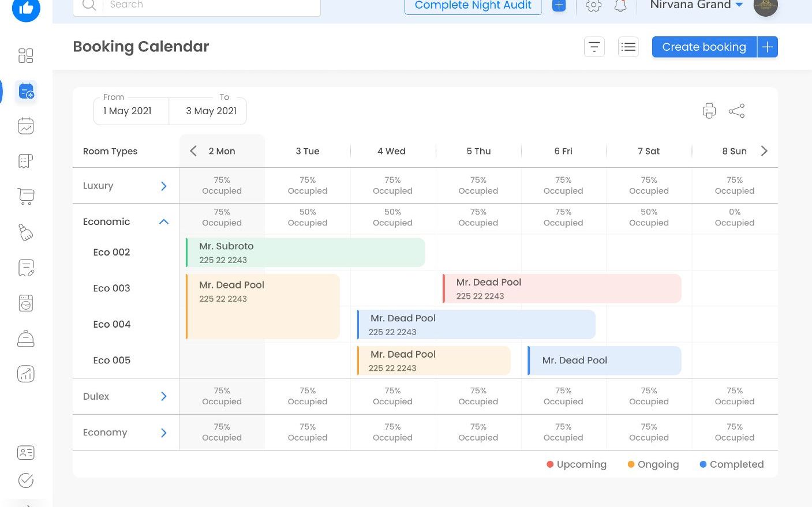Go to previous week arrow
Image resolution: width=812 pixels, height=507 pixels.
[x=193, y=151]
